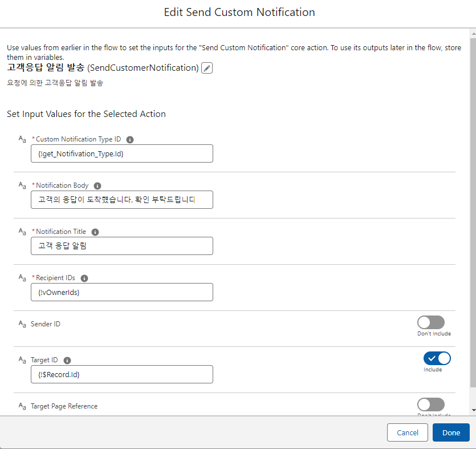
Task: Click the Aa text type icon for Target Page Reference
Action: [x=22, y=406]
